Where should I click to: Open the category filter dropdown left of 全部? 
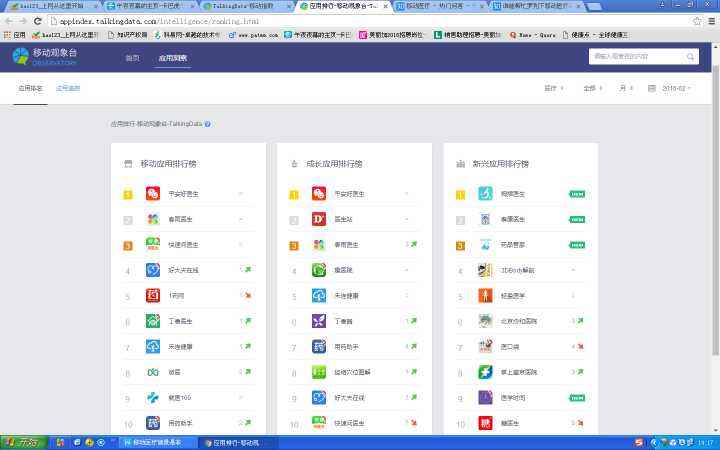pos(554,88)
